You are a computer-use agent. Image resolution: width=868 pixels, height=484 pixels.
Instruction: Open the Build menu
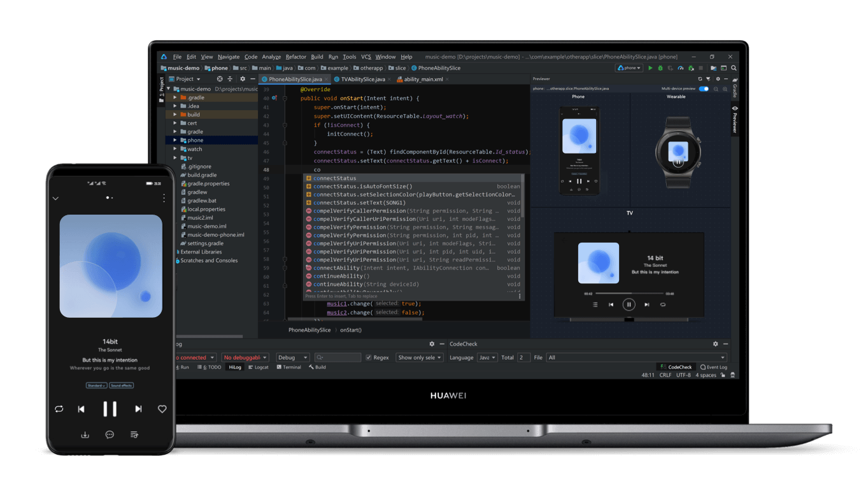click(317, 57)
